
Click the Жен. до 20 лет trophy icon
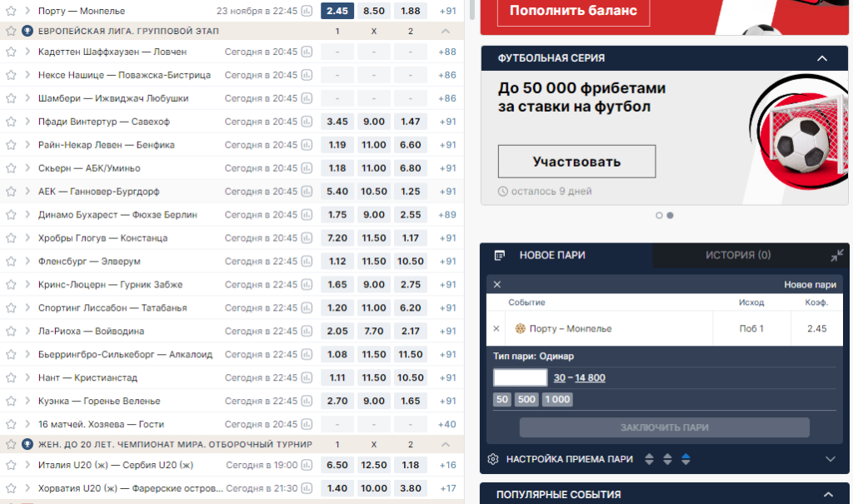coord(27,444)
